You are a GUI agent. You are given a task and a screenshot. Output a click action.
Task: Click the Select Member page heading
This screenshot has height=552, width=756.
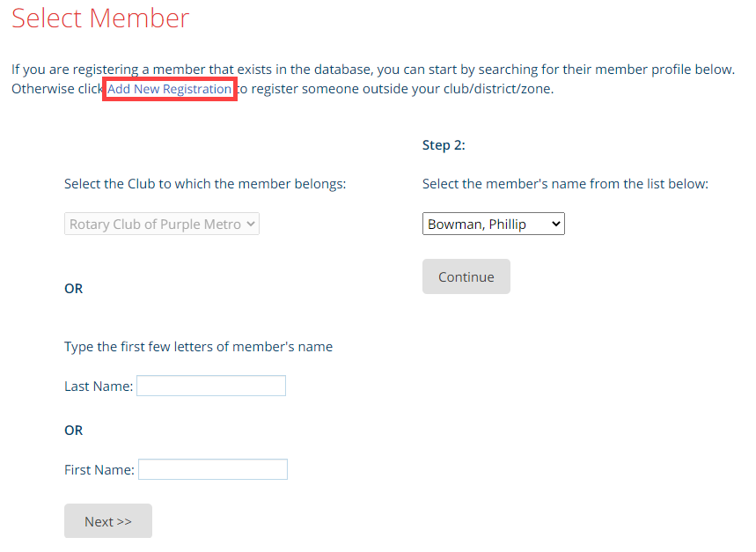(100, 18)
